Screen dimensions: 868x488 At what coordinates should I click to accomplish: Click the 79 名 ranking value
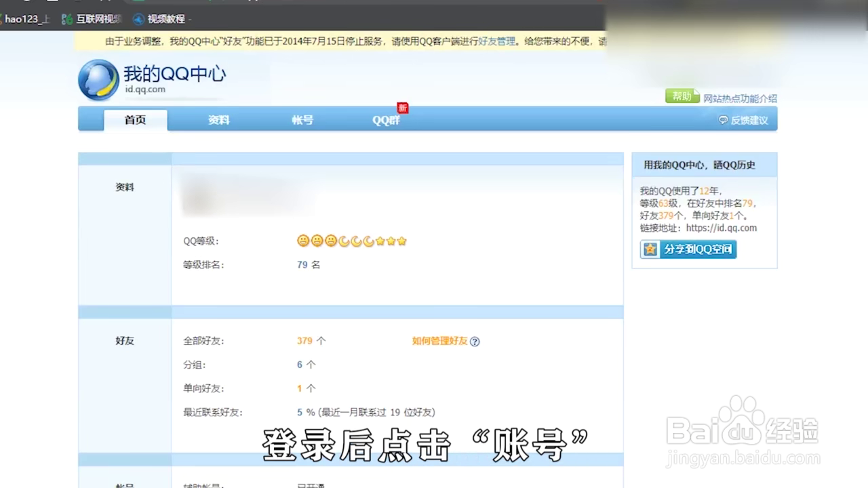[x=309, y=264]
